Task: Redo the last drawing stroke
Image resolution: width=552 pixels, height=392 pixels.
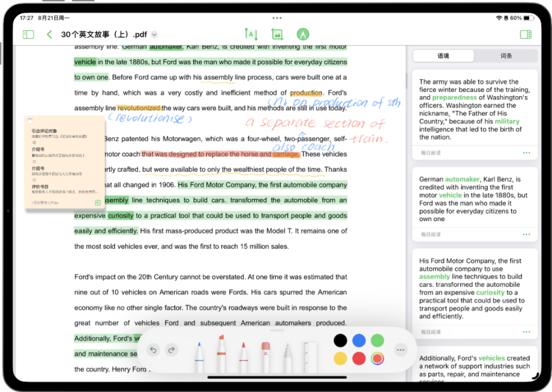Action: tap(171, 350)
